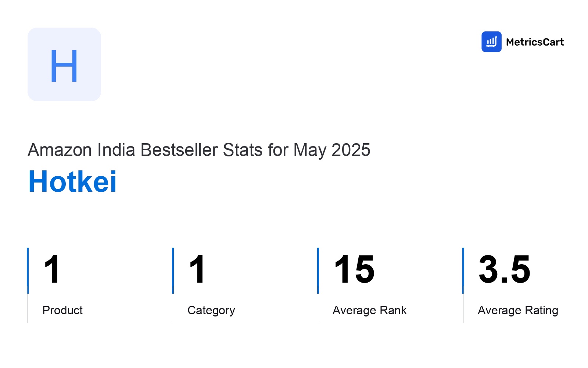Image resolution: width=588 pixels, height=368 pixels.
Task: Click the Average Rating value 3.5
Action: 504,269
